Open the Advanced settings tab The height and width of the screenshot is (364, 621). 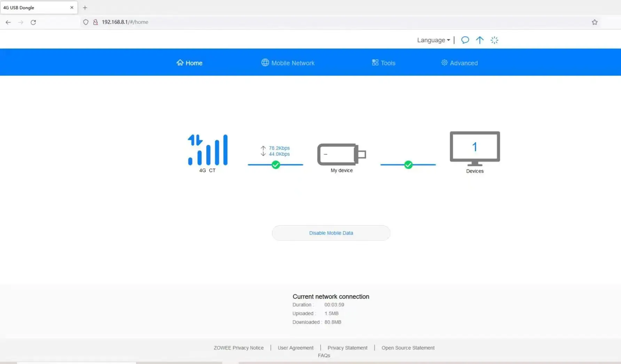click(x=459, y=63)
